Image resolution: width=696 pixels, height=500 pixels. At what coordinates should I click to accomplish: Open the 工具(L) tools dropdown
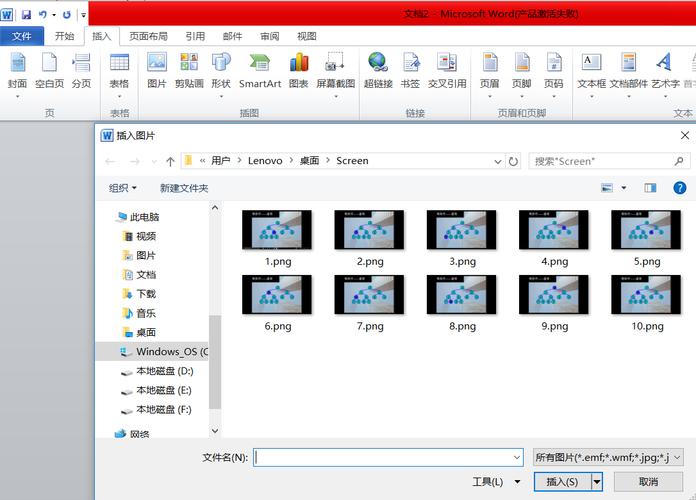(496, 482)
